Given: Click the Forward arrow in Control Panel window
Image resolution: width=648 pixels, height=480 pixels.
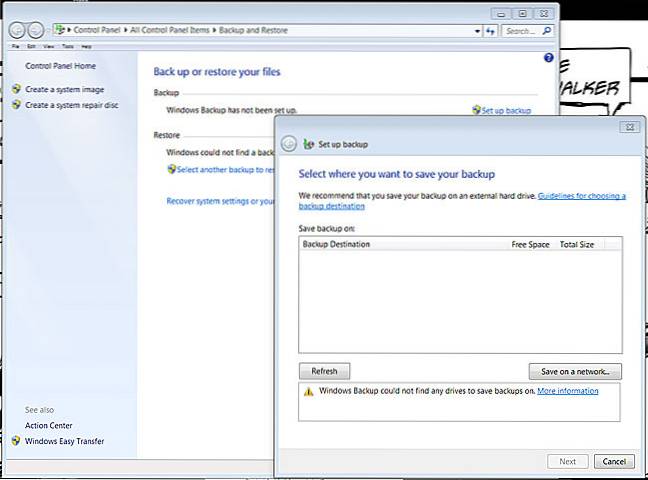Looking at the screenshot, I should [36, 30].
